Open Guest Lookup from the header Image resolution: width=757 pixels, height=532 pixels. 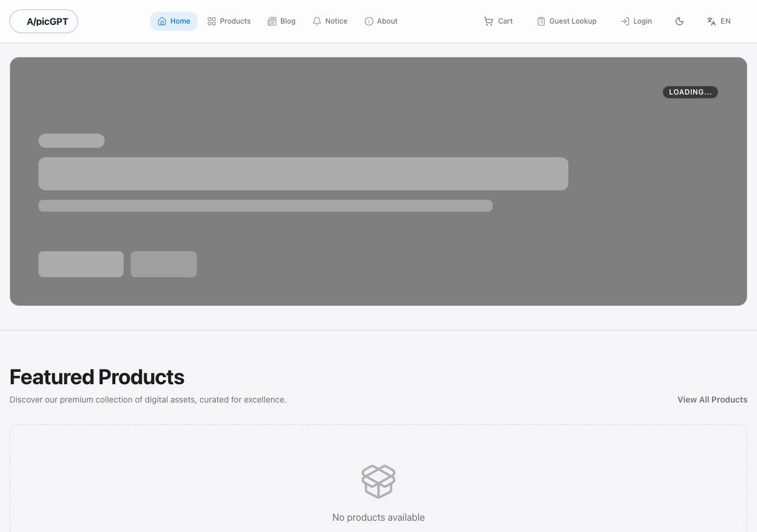[x=567, y=21]
